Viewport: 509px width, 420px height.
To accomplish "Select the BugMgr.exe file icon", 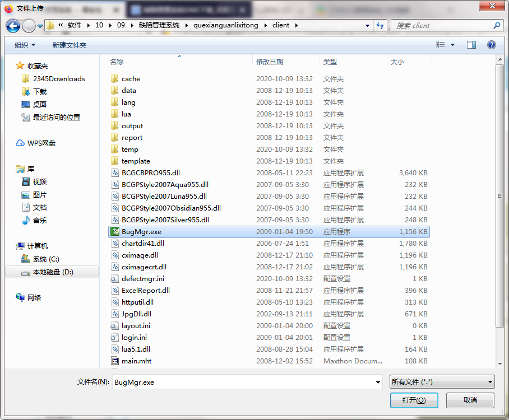I will click(115, 232).
